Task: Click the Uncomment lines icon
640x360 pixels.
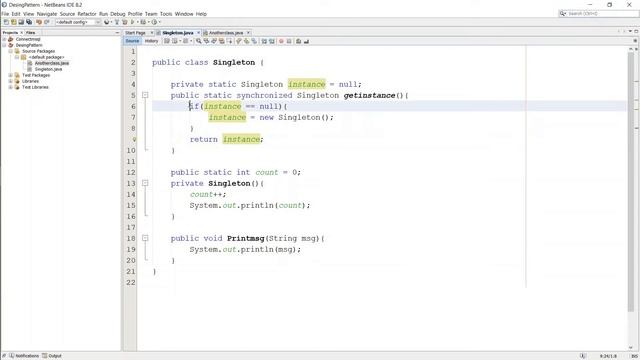Action: (307, 41)
